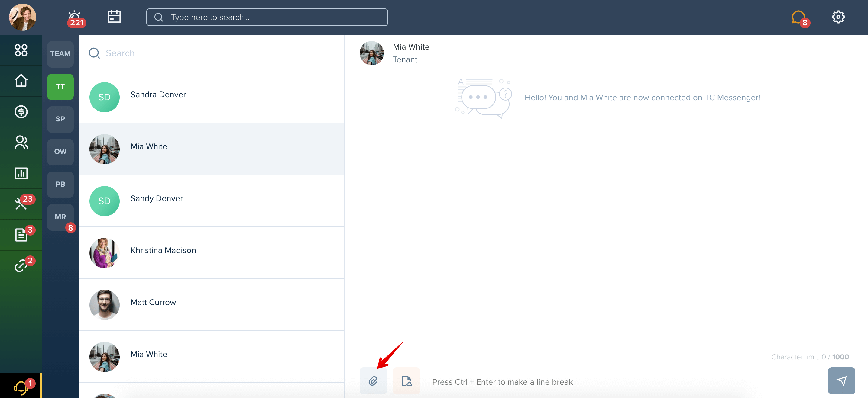Open chat with Khristina Madison

point(211,253)
